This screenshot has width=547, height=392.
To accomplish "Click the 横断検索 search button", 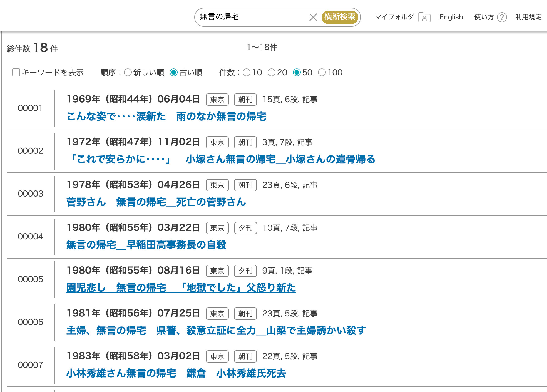I will click(x=340, y=17).
